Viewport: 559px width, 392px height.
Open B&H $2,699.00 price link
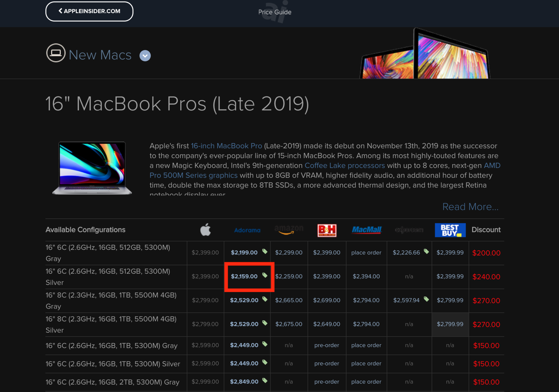click(x=327, y=300)
